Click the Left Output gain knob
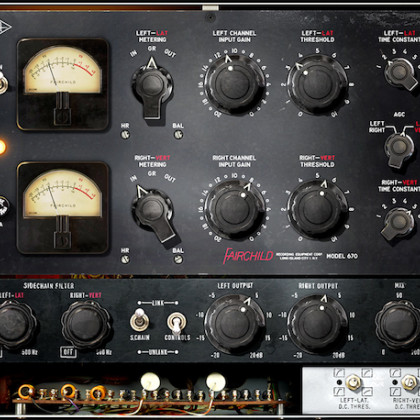The image size is (420, 420). click(x=234, y=324)
